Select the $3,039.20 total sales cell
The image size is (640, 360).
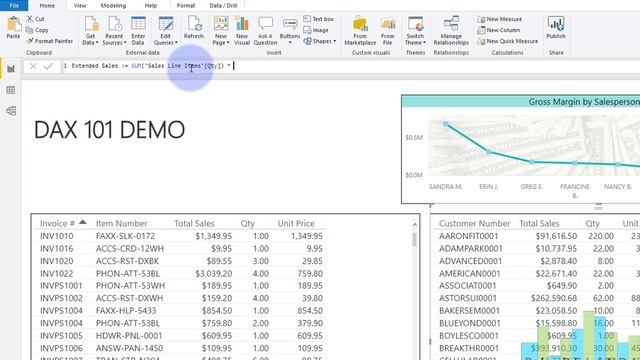[x=213, y=273]
